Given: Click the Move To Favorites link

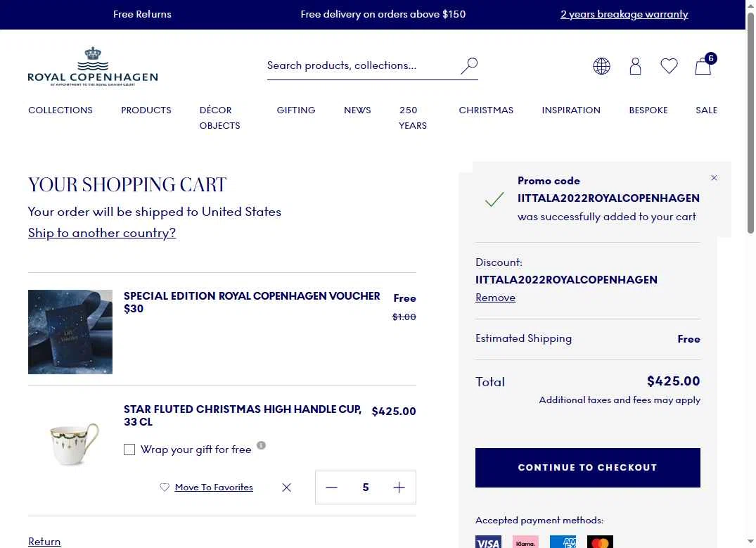Looking at the screenshot, I should pyautogui.click(x=214, y=488).
